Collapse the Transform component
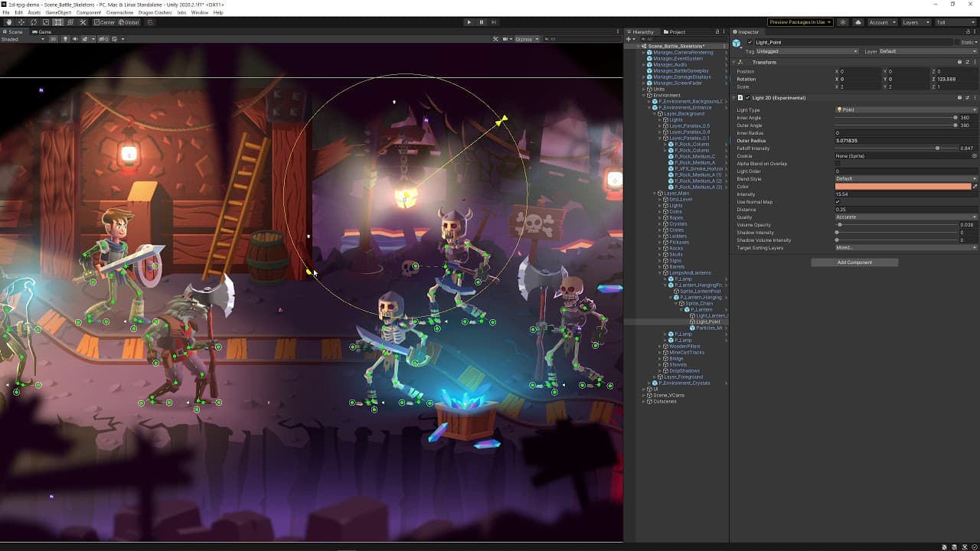The width and height of the screenshot is (980, 551). tap(735, 62)
